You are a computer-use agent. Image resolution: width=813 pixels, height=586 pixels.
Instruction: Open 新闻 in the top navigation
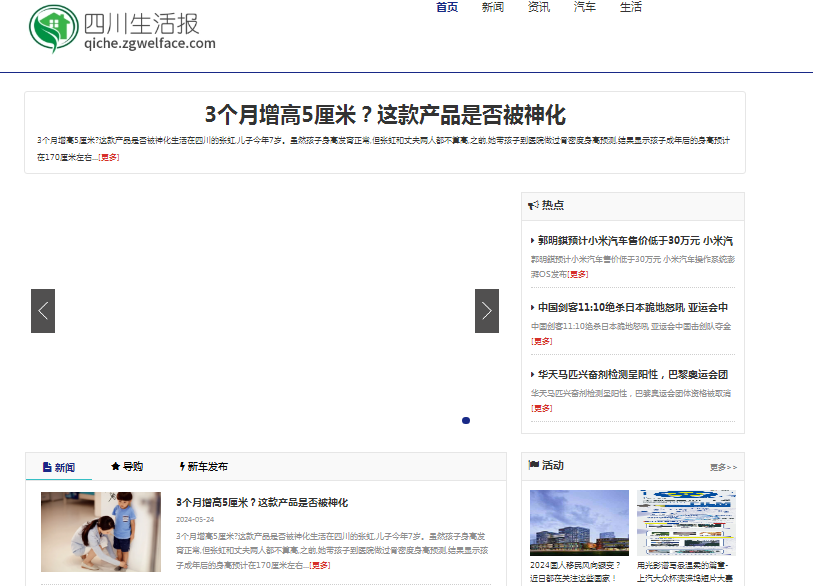tap(493, 7)
